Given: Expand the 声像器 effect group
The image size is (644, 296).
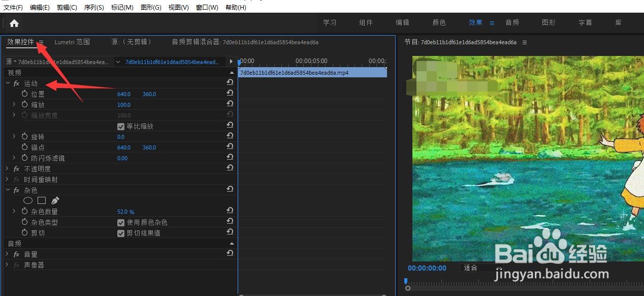Looking at the screenshot, I should 8,264.
